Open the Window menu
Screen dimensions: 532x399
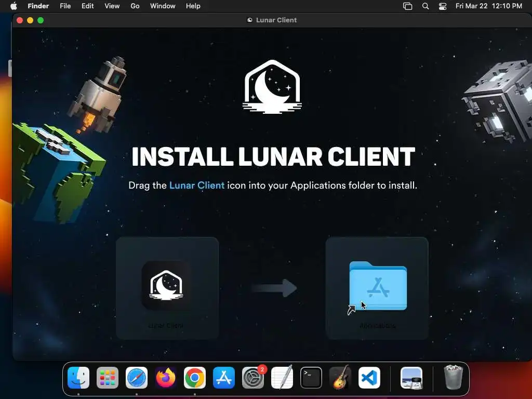tap(163, 6)
